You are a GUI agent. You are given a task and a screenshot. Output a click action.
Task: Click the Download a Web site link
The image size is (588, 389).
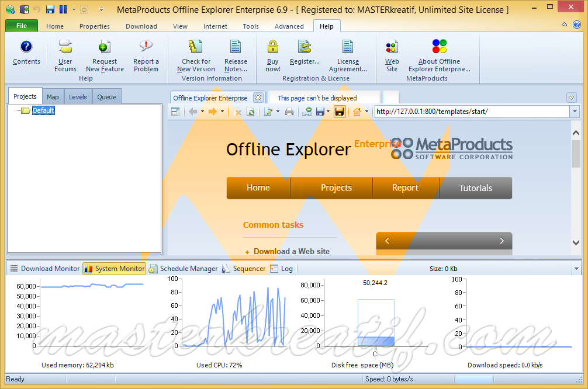click(292, 252)
